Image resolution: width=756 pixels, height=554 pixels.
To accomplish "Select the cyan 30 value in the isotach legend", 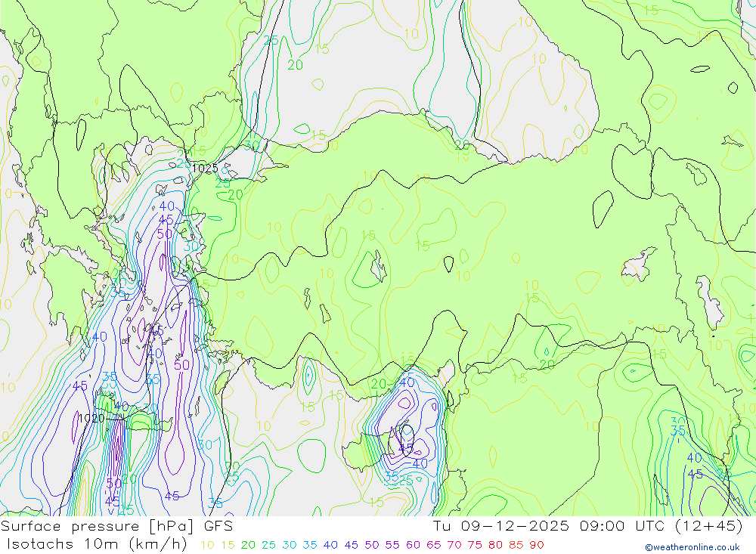I will (x=290, y=545).
